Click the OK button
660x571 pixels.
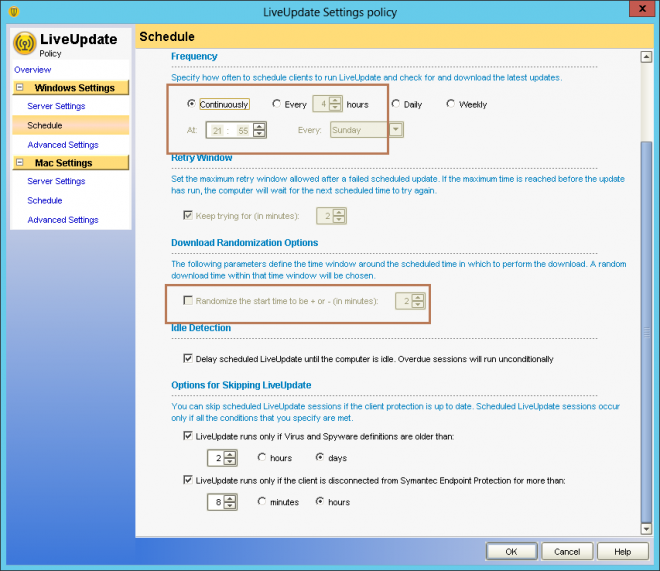point(511,551)
